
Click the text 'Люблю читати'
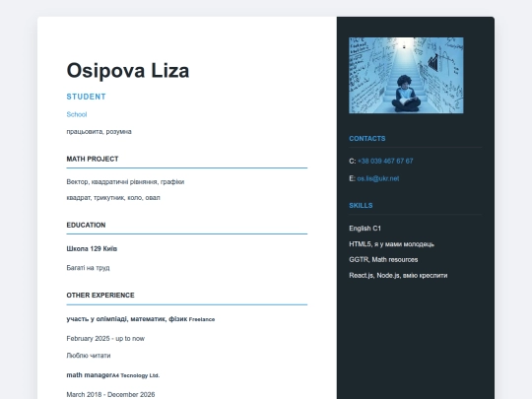89,356
